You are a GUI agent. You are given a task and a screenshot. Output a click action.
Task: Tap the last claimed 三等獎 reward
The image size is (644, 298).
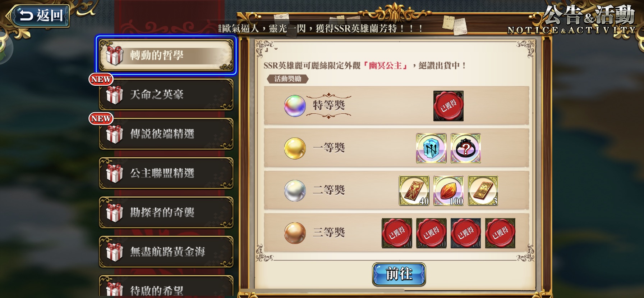(x=500, y=233)
